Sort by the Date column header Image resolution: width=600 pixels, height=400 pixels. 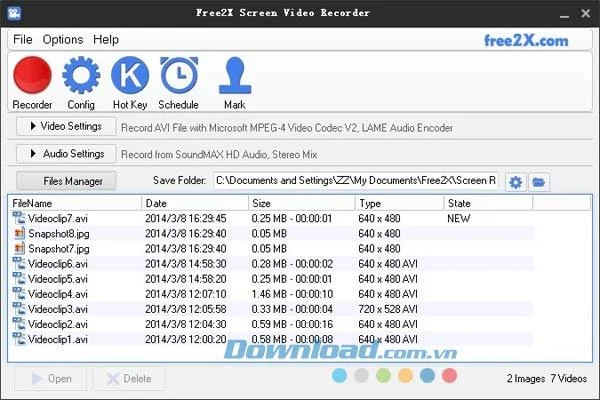click(x=195, y=203)
